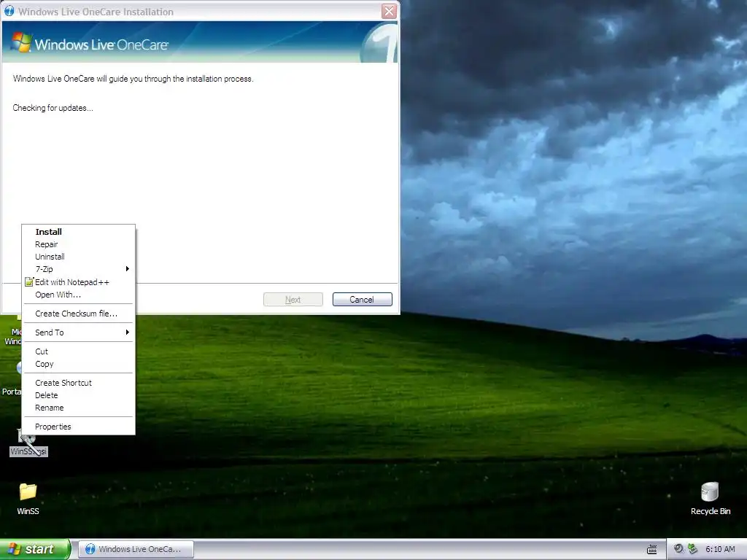Click the Notepad++ icon in the menu
Screen dimensions: 747x560
pyautogui.click(x=29, y=282)
